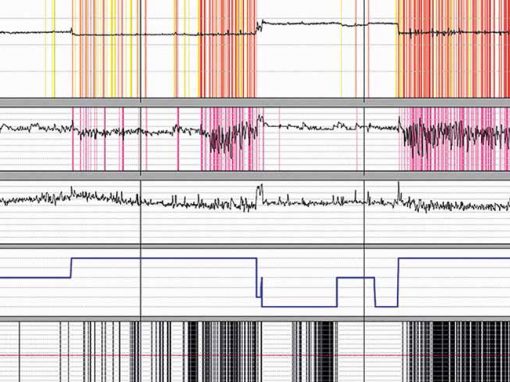Image resolution: width=510 pixels, height=382 pixels.
Task: Select the red event band at the right edge of top panel
Action: click(x=453, y=49)
